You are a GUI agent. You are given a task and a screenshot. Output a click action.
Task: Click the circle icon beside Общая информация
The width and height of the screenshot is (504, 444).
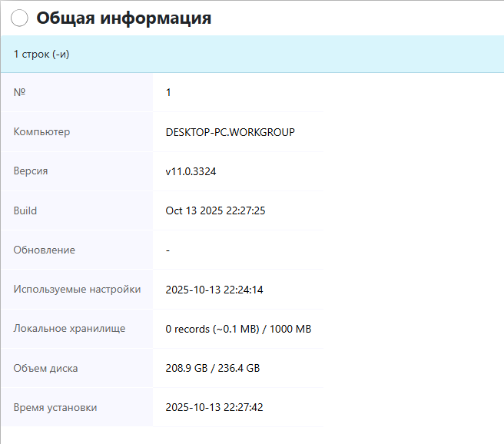(20, 18)
